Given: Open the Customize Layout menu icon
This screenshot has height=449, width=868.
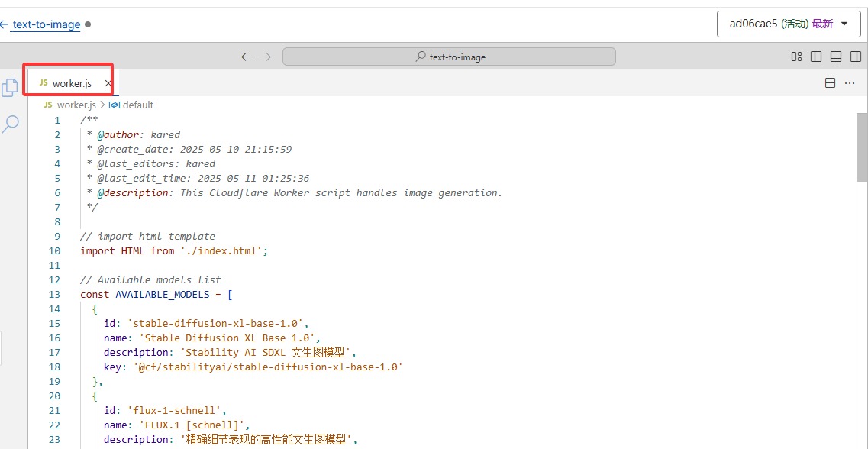Looking at the screenshot, I should coord(796,57).
